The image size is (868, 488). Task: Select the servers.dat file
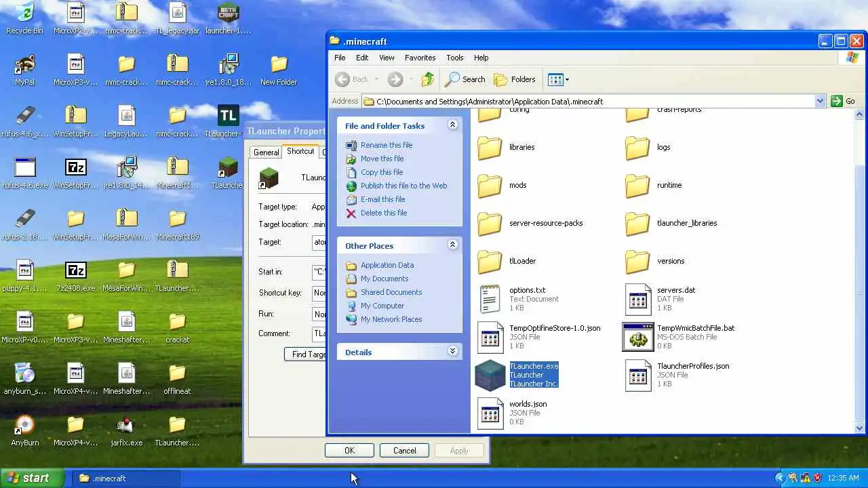pyautogui.click(x=660, y=299)
